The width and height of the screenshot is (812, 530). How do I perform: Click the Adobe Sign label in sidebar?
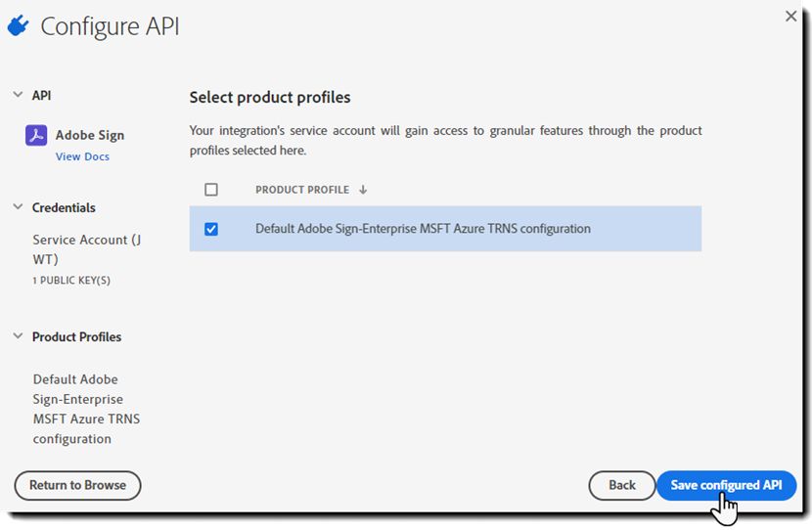pos(90,135)
